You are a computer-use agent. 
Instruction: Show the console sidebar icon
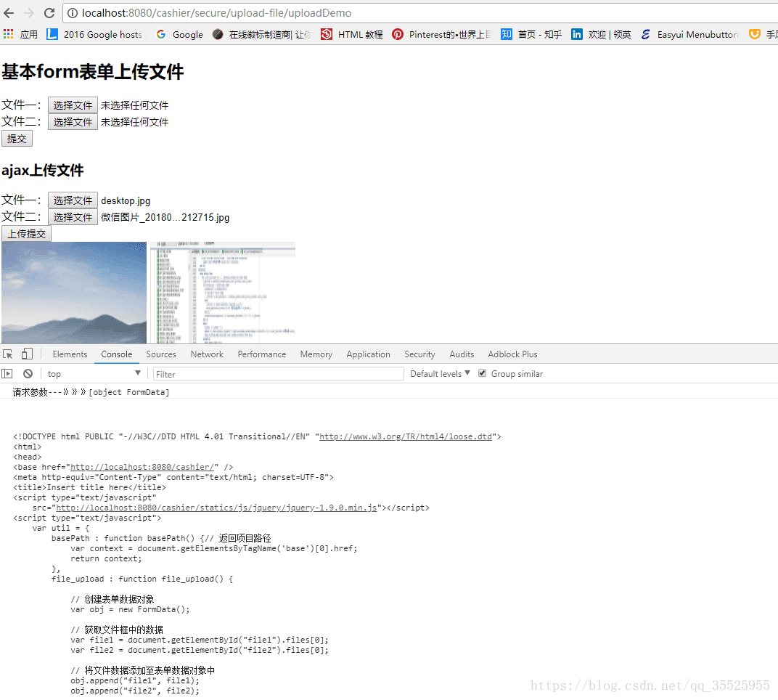pyautogui.click(x=7, y=373)
